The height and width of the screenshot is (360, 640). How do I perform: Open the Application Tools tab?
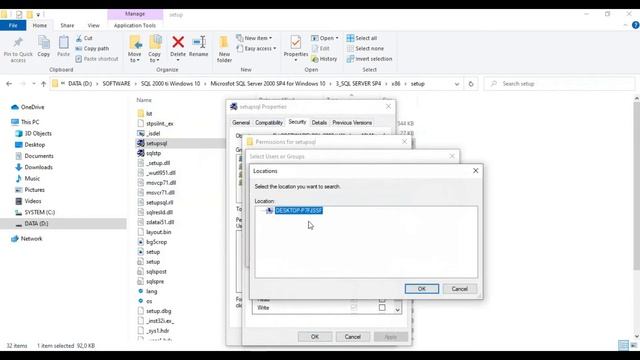135,25
